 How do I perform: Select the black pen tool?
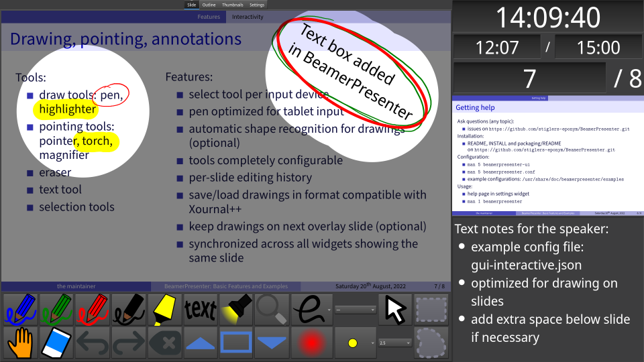(x=129, y=310)
